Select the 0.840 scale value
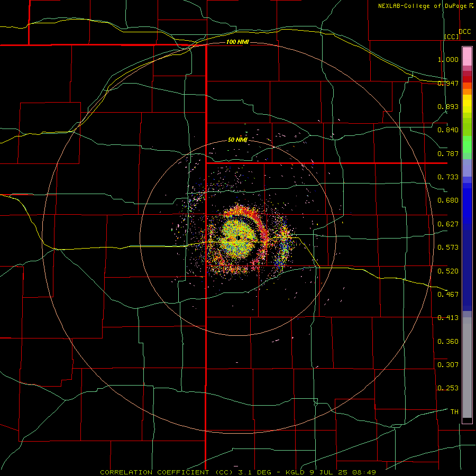 448,130
